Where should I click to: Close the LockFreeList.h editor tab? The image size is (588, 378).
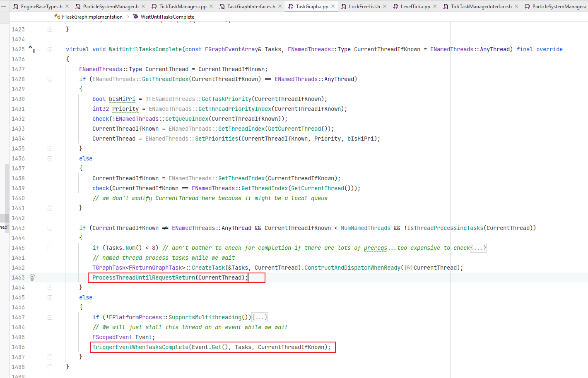coord(384,6)
